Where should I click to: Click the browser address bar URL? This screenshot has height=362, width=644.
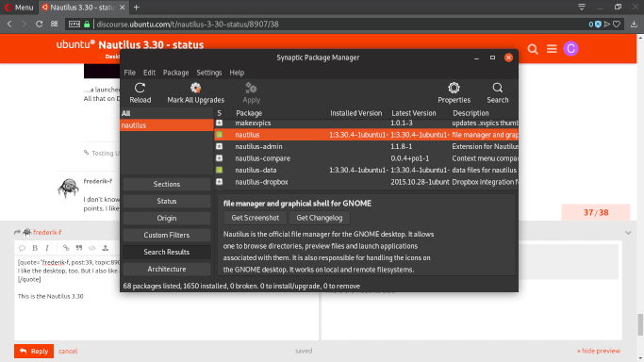point(188,25)
